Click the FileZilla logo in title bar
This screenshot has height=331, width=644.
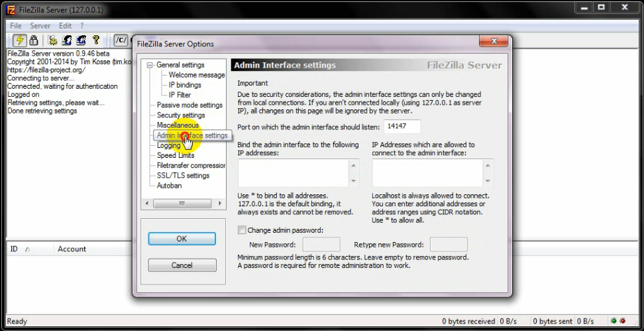tap(11, 9)
